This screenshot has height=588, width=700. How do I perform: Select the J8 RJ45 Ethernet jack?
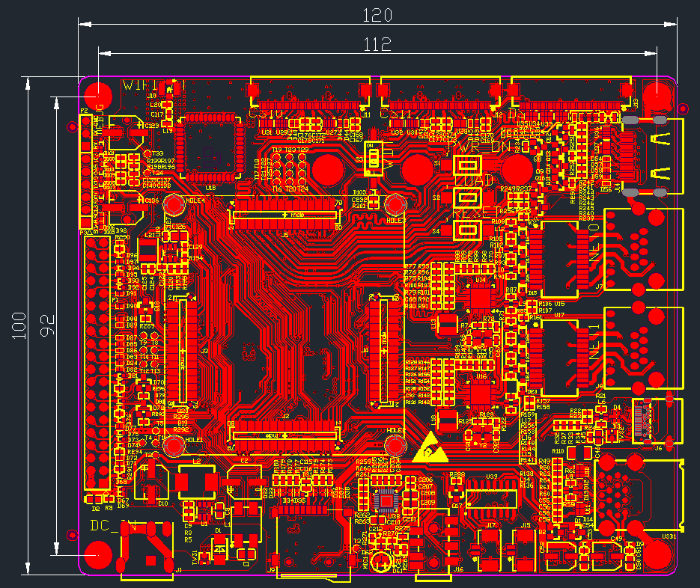643,349
